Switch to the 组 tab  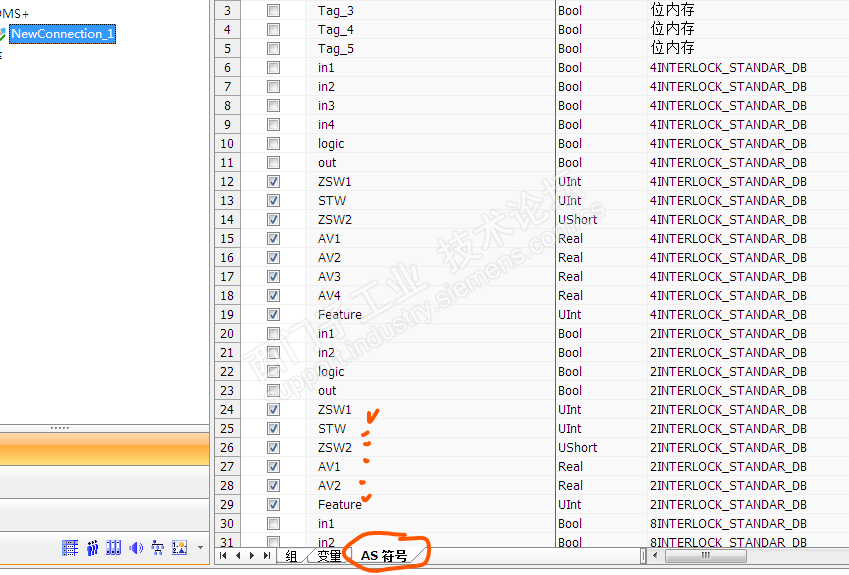(x=291, y=556)
